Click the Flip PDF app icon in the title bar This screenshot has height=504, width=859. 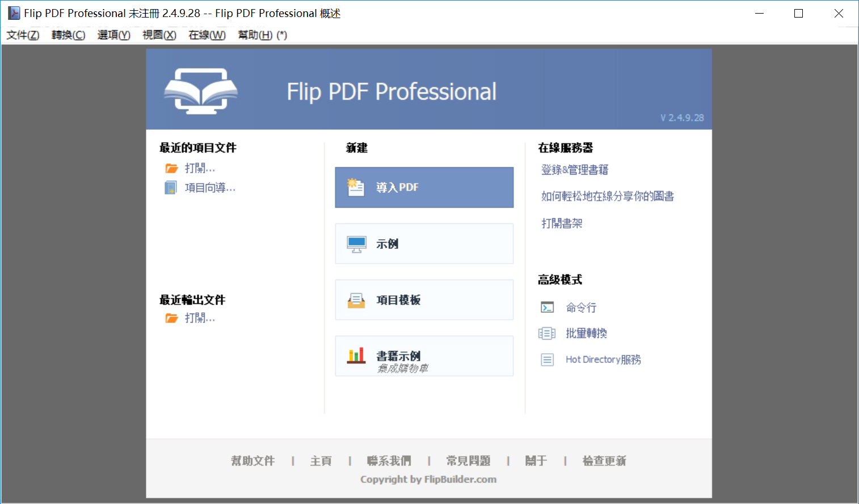14,13
